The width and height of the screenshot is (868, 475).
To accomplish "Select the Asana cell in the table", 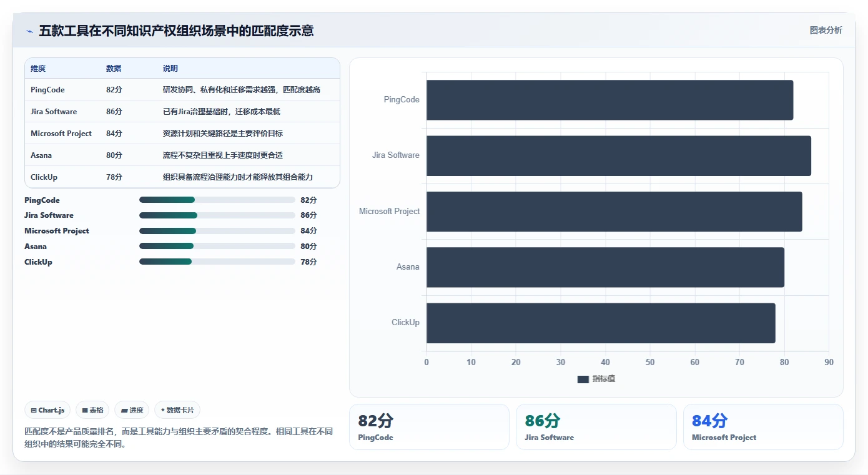I will pyautogui.click(x=41, y=155).
